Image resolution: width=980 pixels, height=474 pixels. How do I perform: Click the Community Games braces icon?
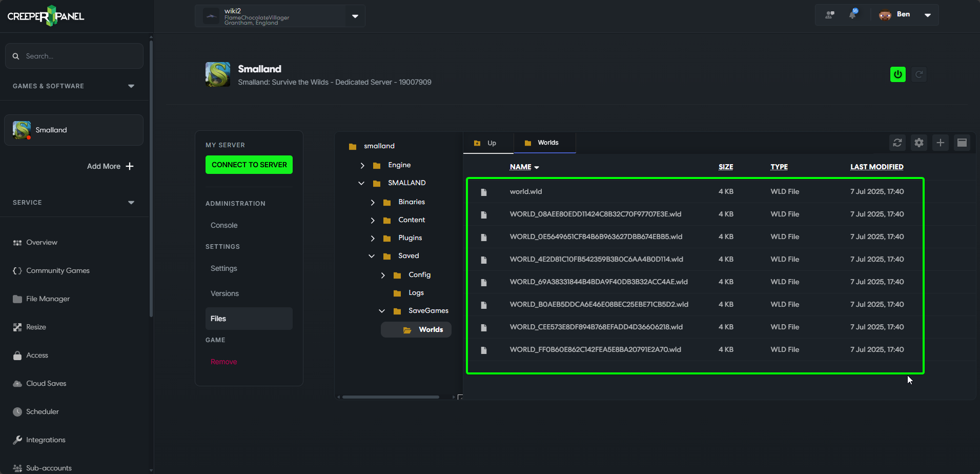coord(17,271)
